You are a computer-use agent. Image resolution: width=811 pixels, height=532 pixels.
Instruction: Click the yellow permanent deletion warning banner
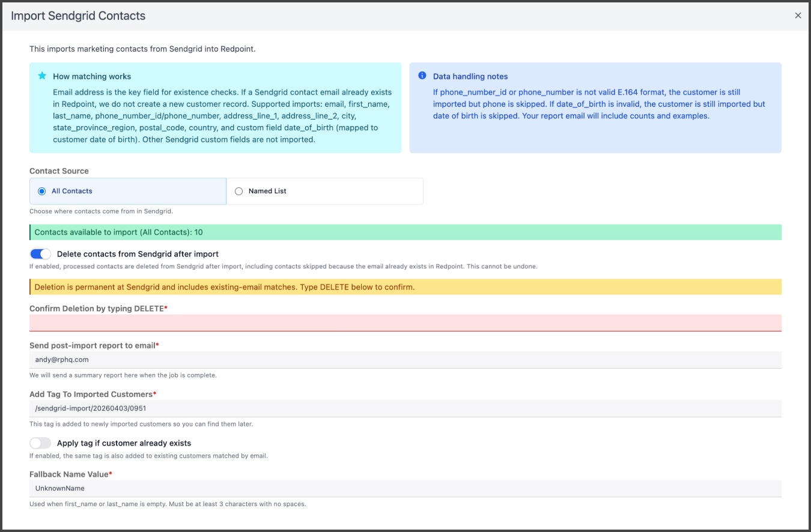pos(405,287)
